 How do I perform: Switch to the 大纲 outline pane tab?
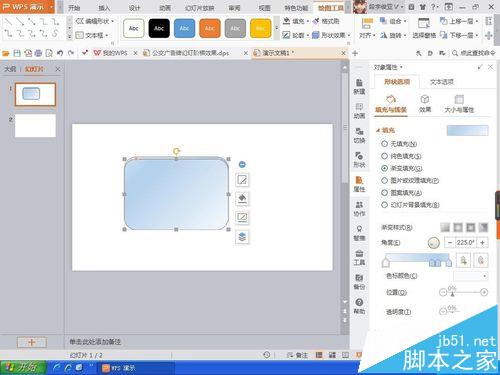pyautogui.click(x=10, y=69)
